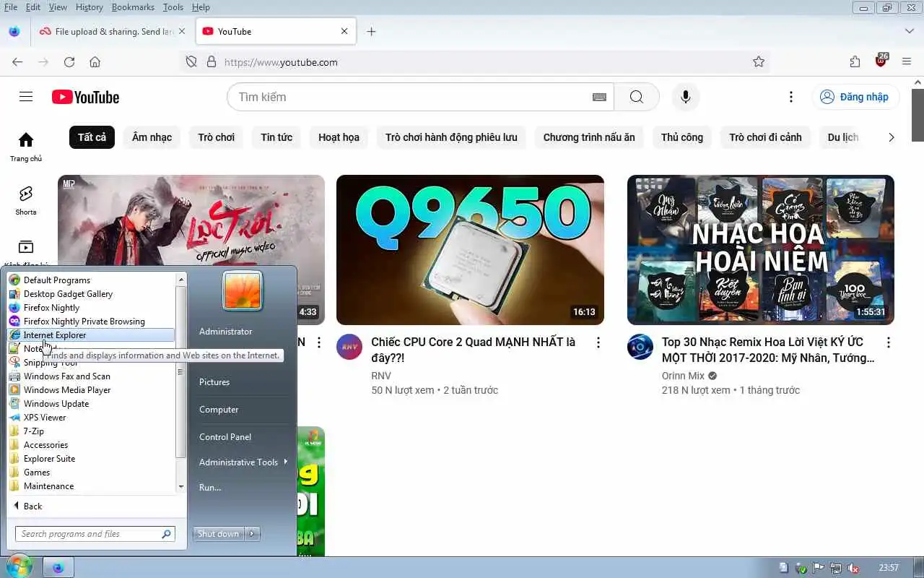Open the muted volume tray icon
The image size is (924, 578).
(x=853, y=568)
